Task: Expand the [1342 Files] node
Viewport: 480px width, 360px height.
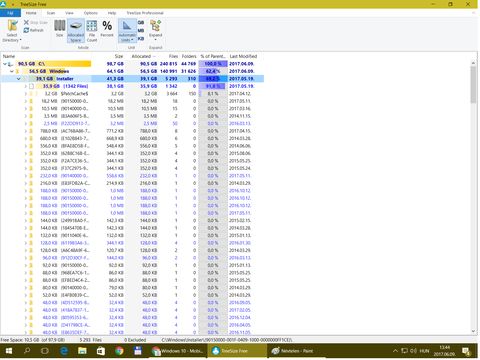Action: point(25,86)
